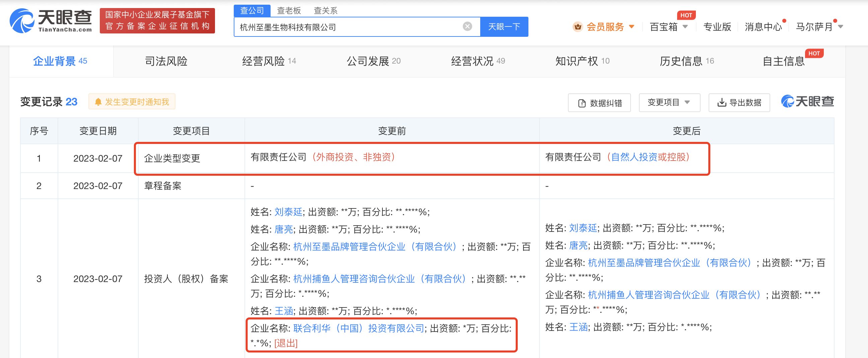Click the document icon in 数据纠错
The image size is (868, 358).
[x=582, y=103]
